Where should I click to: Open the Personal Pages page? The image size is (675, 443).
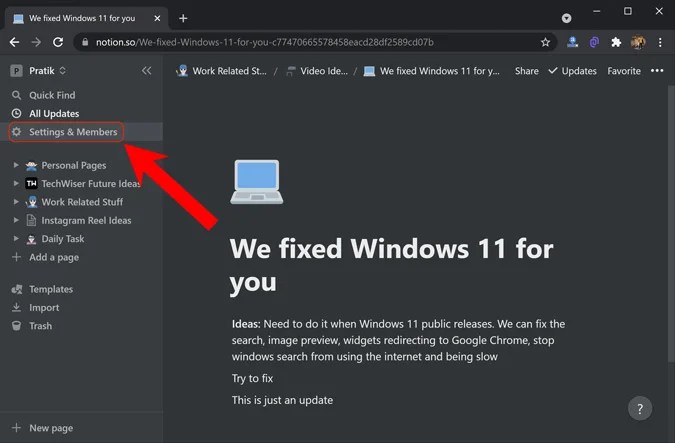[73, 165]
